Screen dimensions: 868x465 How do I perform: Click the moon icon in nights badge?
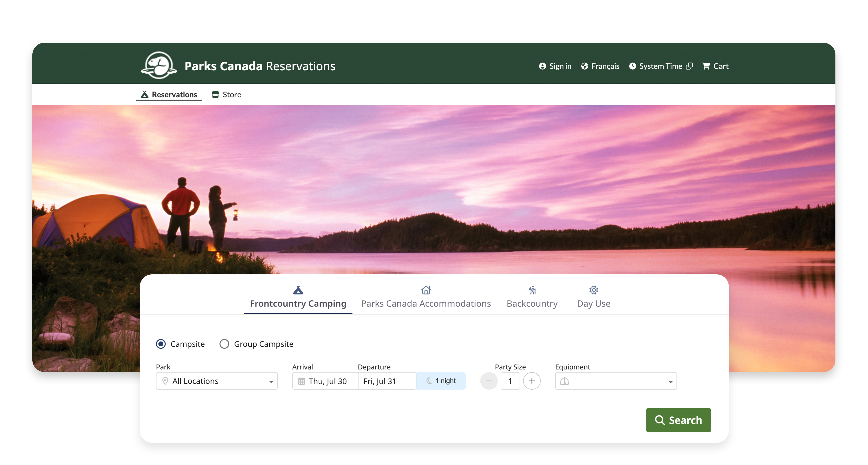[429, 381]
